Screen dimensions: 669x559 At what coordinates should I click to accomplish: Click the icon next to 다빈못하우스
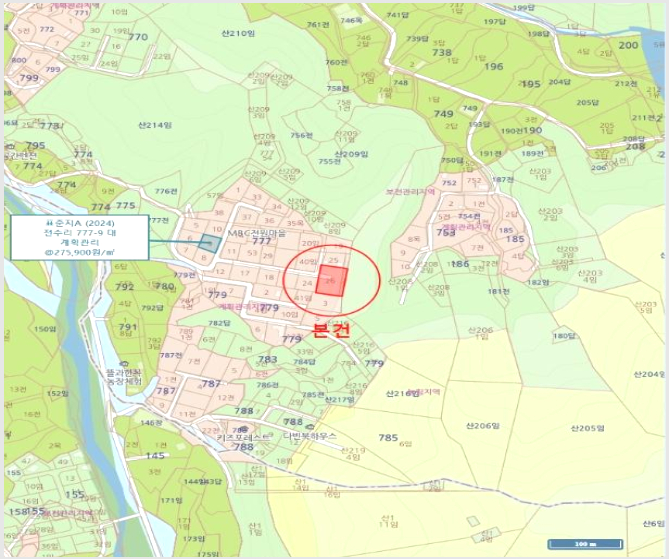tap(311, 427)
